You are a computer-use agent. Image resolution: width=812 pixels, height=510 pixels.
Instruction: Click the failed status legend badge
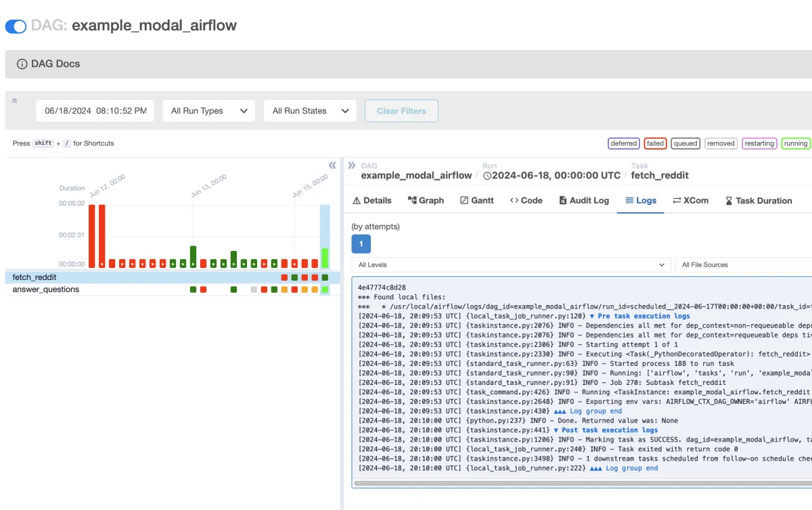pos(655,143)
